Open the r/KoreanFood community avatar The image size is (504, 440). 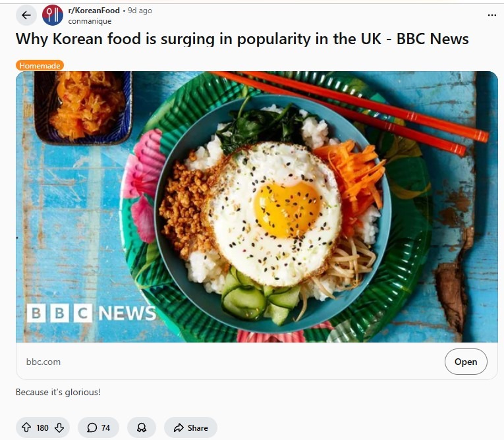tap(53, 15)
